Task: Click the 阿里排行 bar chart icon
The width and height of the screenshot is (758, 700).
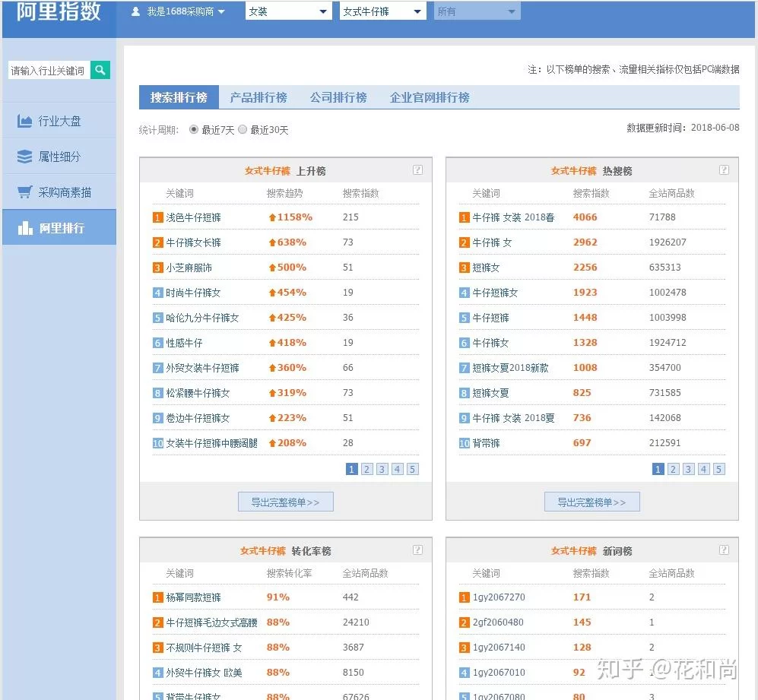Action: click(24, 228)
